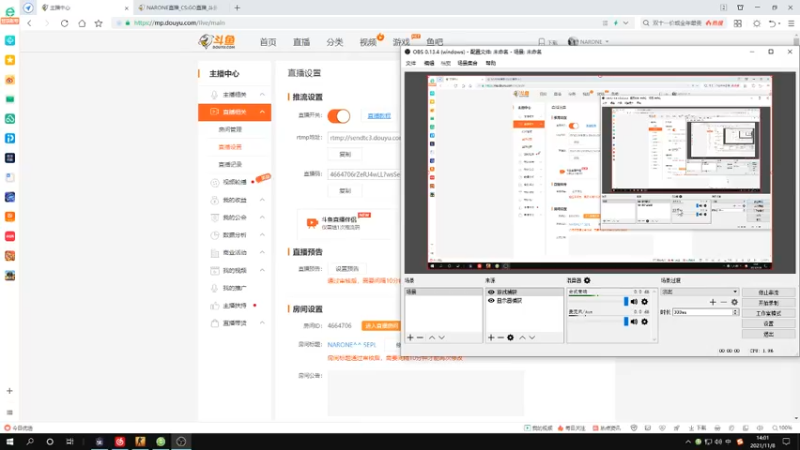Open Windows Task View
Viewport: 800px width, 450px height.
click(x=70, y=441)
